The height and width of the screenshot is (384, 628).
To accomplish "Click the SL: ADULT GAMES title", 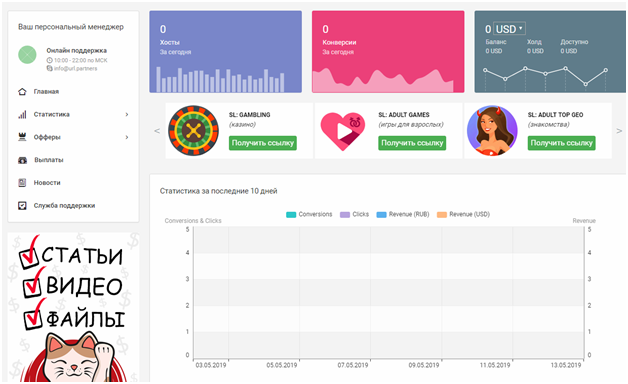I will tap(404, 115).
